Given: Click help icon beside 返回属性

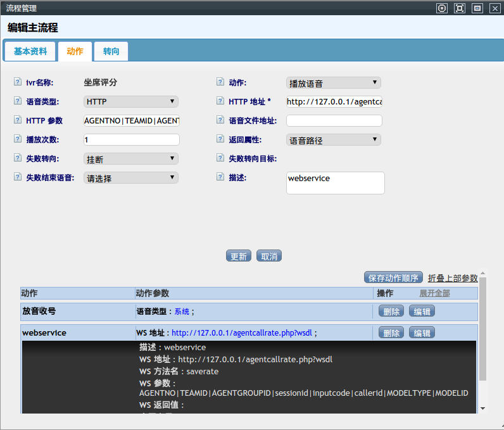Looking at the screenshot, I should 220,139.
